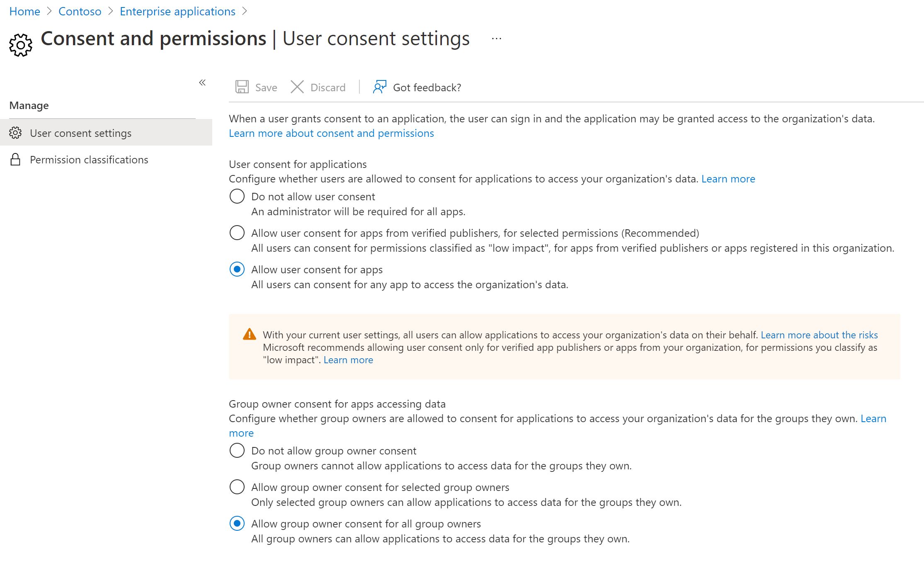
Task: Click the Discard X icon
Action: (x=297, y=87)
